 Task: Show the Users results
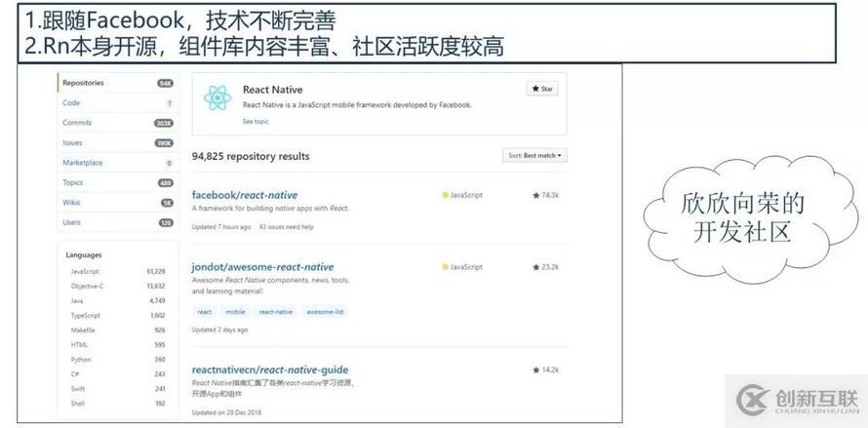[x=118, y=222]
